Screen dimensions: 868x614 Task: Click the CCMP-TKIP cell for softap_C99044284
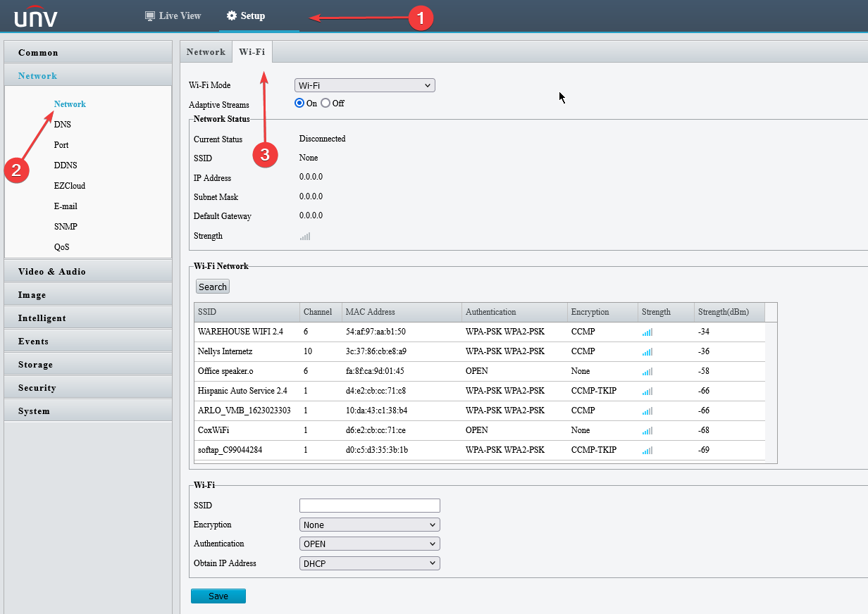[x=594, y=450]
